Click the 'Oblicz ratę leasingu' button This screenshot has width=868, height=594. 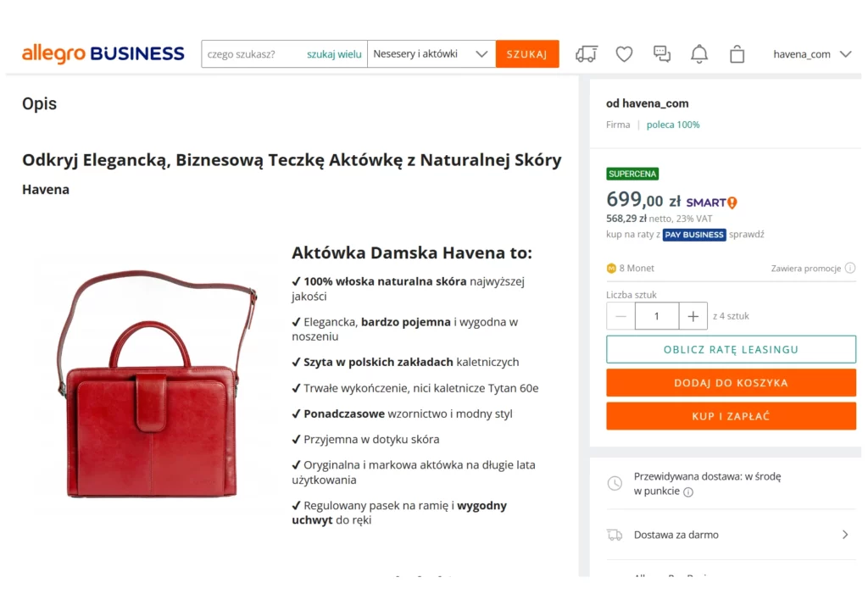[x=731, y=349]
